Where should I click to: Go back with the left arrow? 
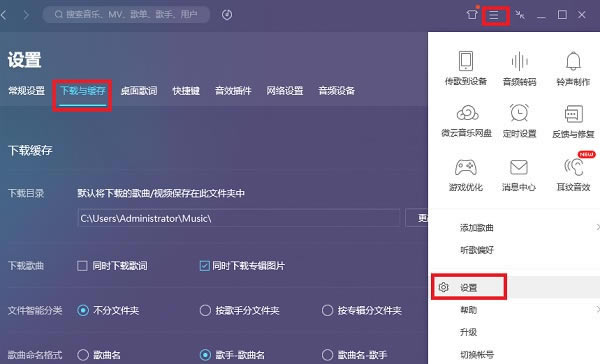4,15
